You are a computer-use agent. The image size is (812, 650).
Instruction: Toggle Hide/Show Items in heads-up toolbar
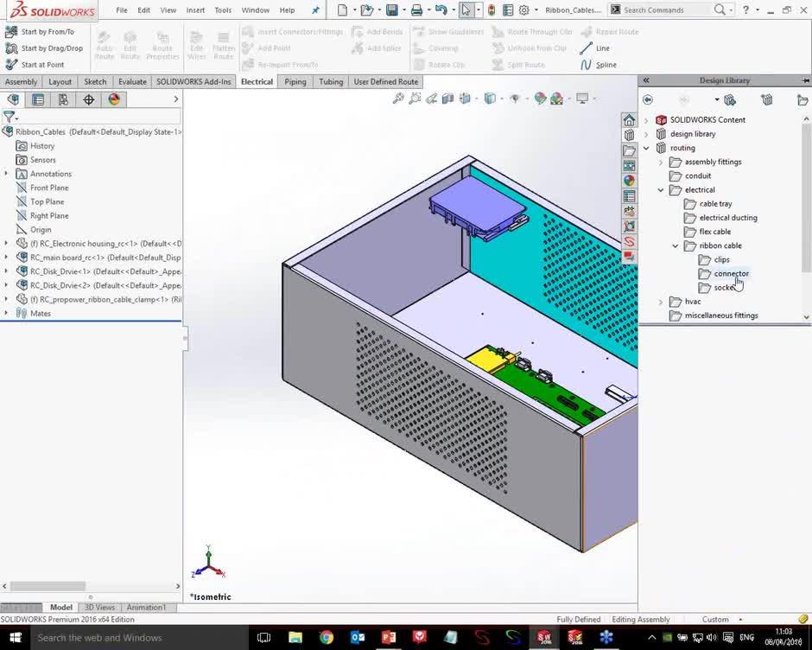(515, 99)
